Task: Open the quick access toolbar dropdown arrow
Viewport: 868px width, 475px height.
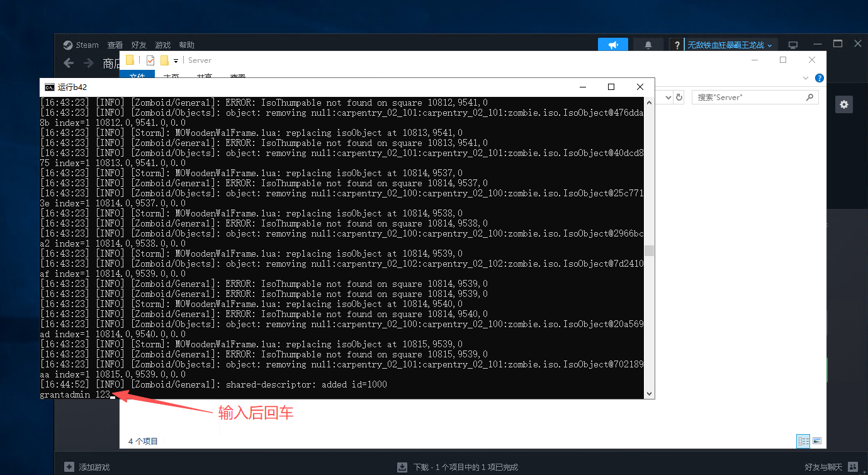Action: click(x=176, y=61)
